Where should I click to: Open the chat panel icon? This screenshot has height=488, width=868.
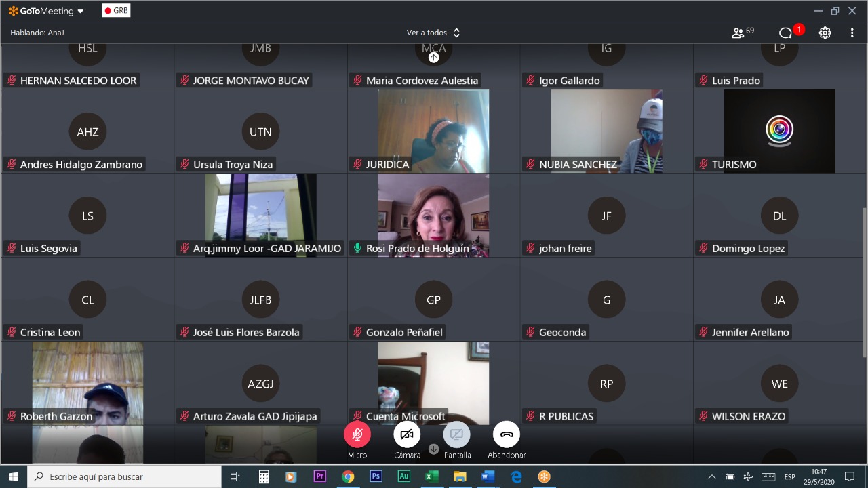click(785, 33)
